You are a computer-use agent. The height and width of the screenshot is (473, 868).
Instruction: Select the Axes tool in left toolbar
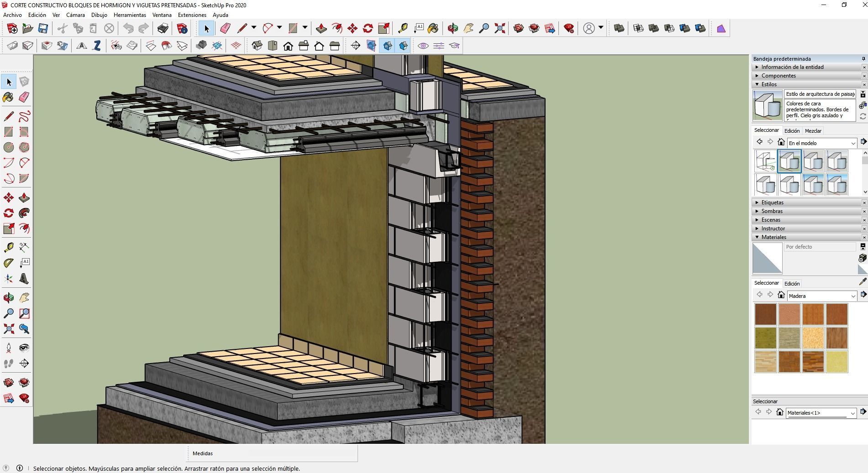pyautogui.click(x=9, y=279)
